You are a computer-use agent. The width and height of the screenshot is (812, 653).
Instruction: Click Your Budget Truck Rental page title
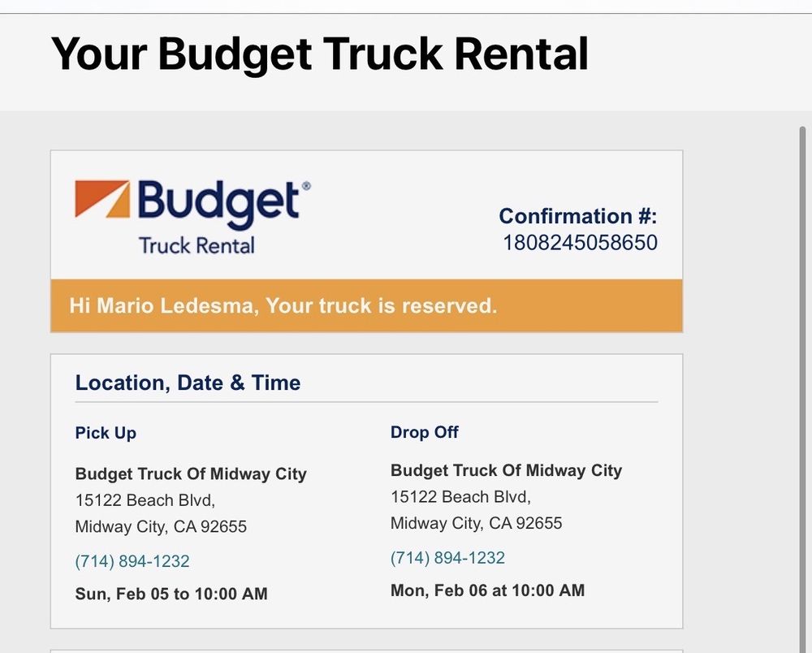(x=320, y=54)
